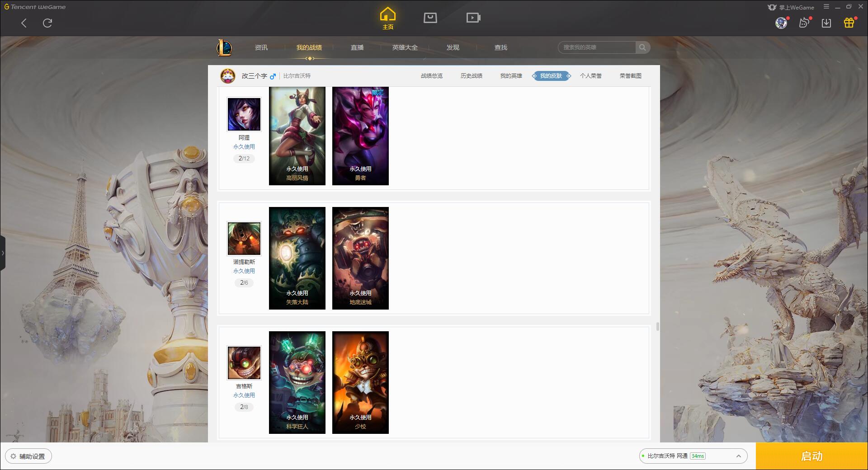Screen dimensions: 868x470
Task: Open the hamburger main menu icon
Action: click(x=826, y=7)
